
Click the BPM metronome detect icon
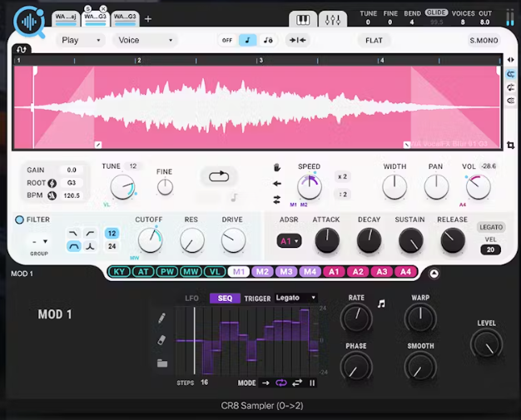[52, 195]
